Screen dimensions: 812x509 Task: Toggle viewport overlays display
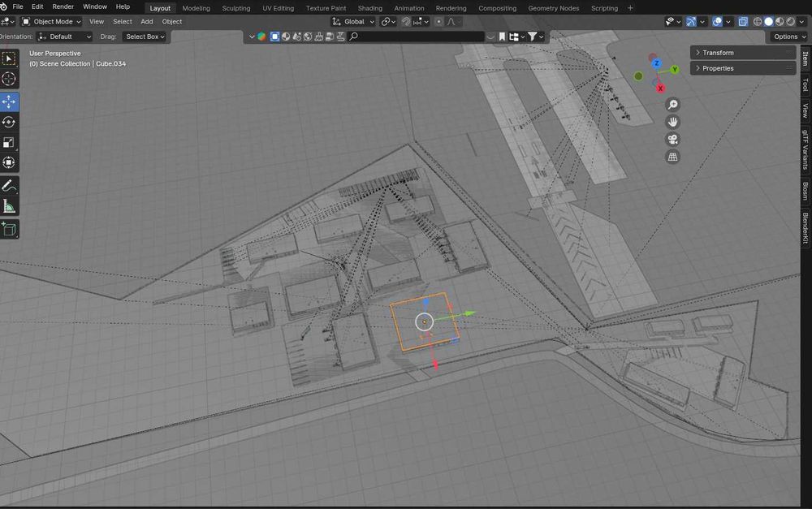pos(717,22)
